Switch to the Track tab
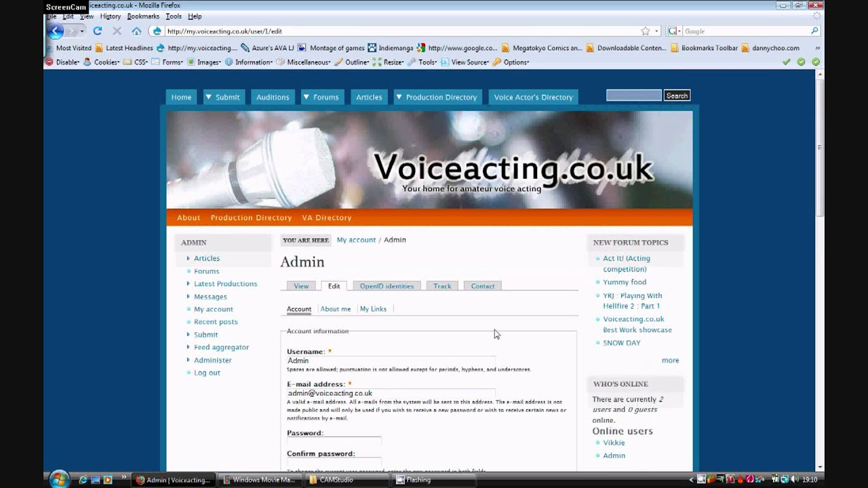Screen dimensions: 868x488 coord(442,286)
